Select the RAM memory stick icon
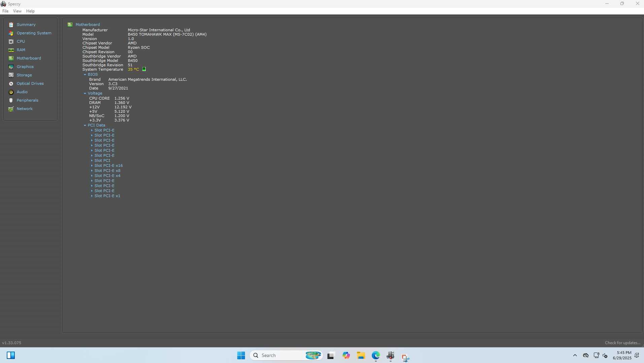The image size is (644, 363). [11, 50]
